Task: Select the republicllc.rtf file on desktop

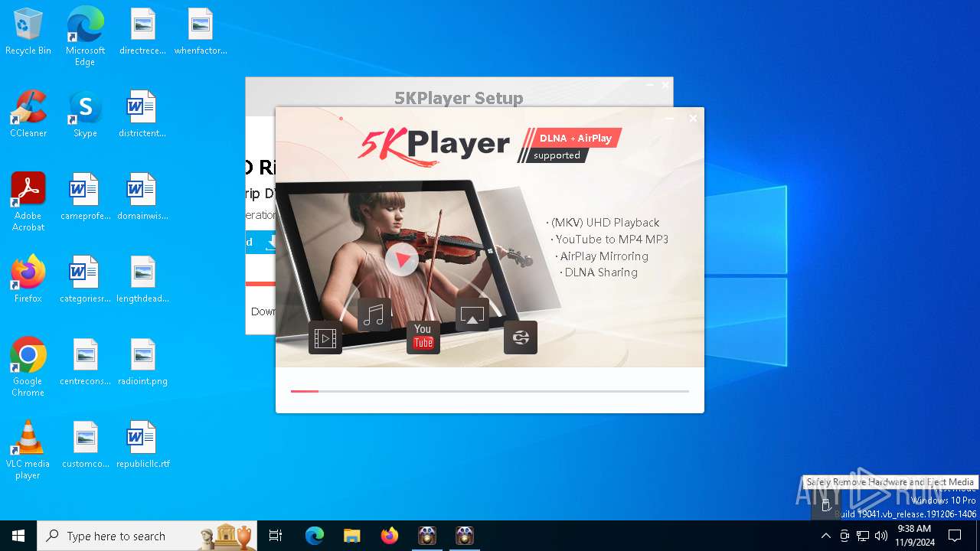Action: pos(142,445)
